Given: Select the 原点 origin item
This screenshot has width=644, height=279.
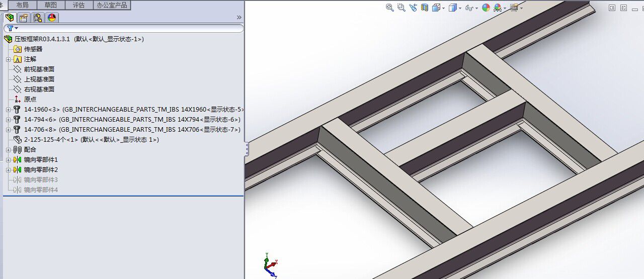Looking at the screenshot, I should click(x=30, y=100).
